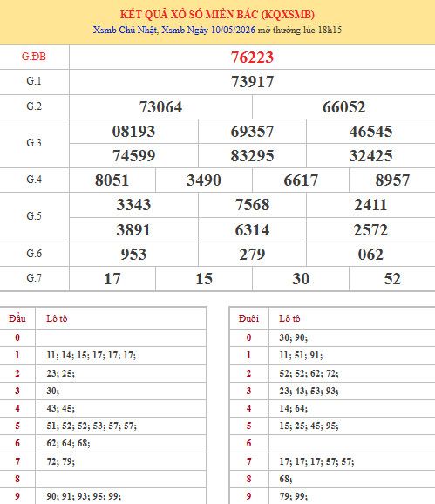Image resolution: width=435 pixels, height=504 pixels.
Task: Open the Xsmb Ngày 10/05/2026 link
Action: click(x=208, y=30)
